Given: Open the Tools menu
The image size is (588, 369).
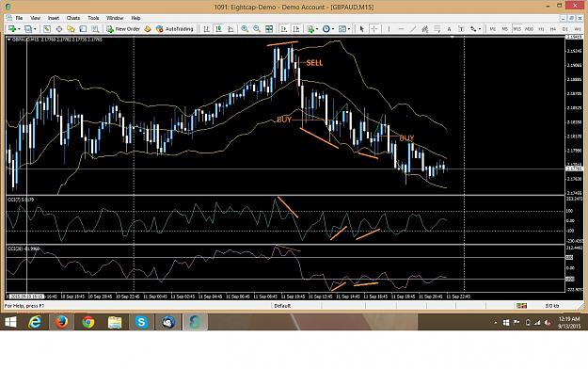Looking at the screenshot, I should click(x=93, y=18).
